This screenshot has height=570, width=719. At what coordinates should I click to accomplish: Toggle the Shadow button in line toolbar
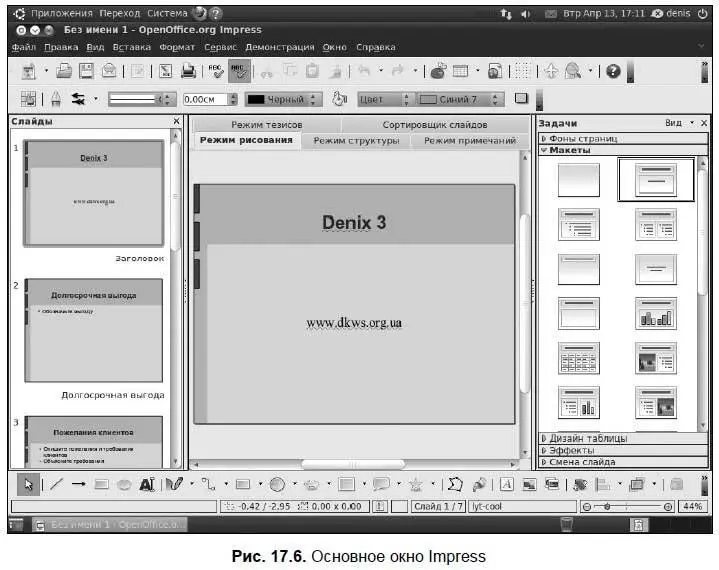pos(521,99)
